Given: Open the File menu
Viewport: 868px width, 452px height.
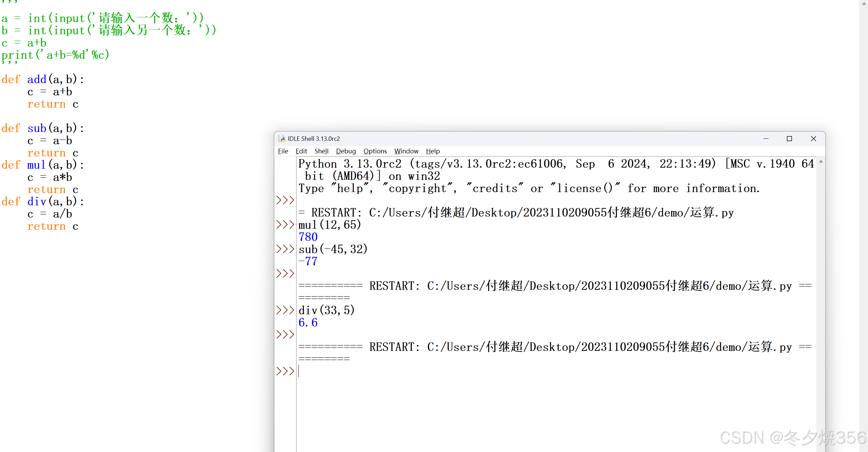Looking at the screenshot, I should (283, 151).
